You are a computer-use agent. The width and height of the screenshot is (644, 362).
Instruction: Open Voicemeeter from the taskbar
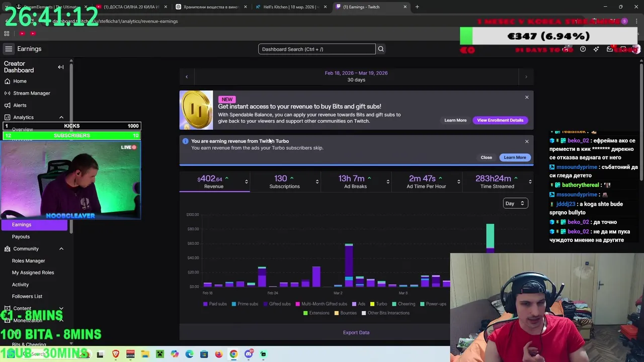tap(130, 354)
